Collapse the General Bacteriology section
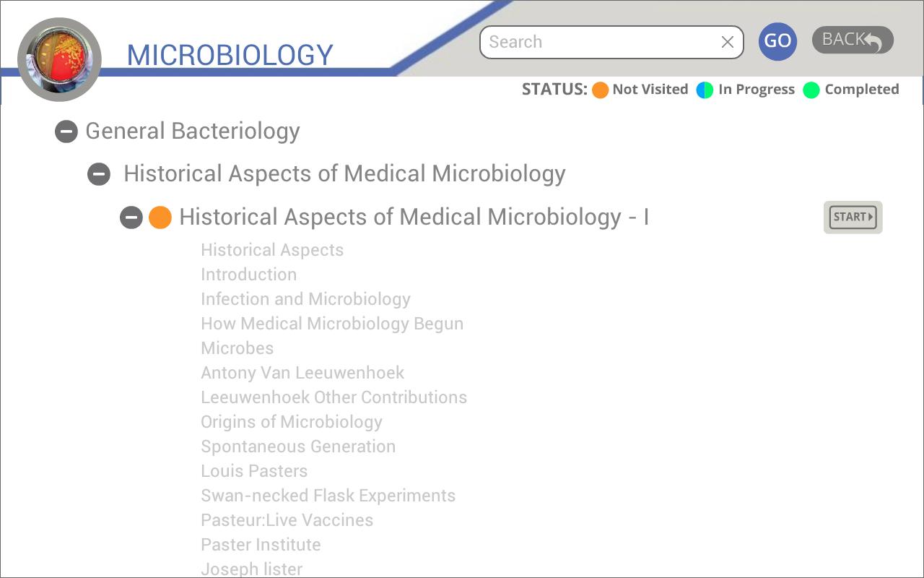 [x=66, y=132]
